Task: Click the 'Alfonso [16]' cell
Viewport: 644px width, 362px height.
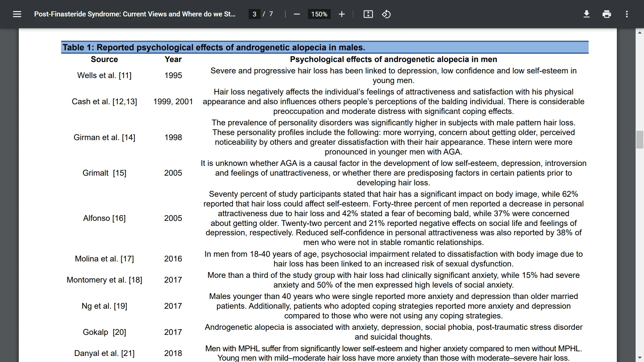Action: click(x=104, y=218)
